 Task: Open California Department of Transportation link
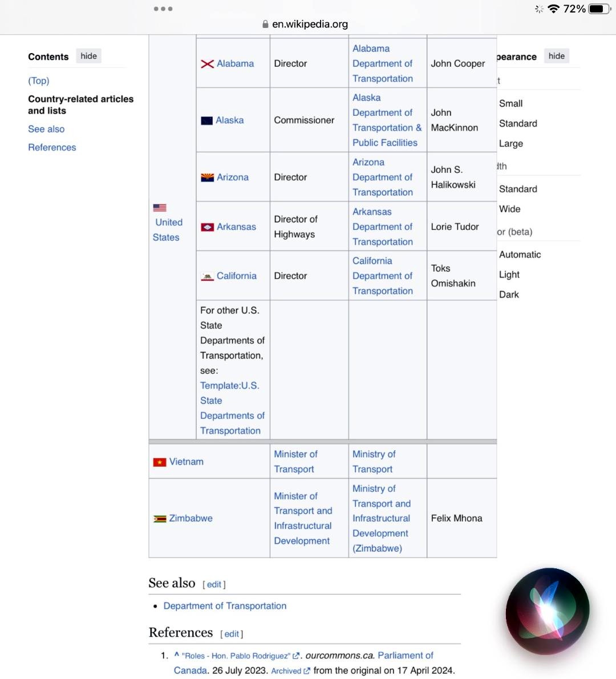[383, 276]
